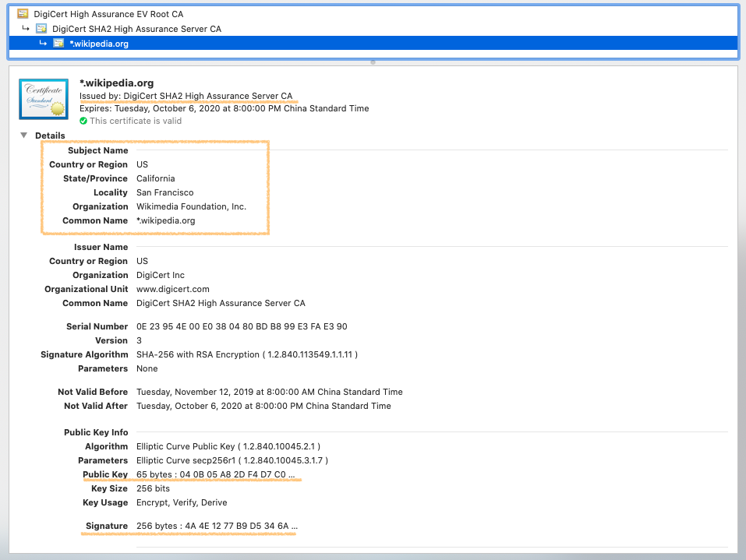746x560 pixels.
Task: Click the Serial Number value 0E 23 95 4E
Action: (x=242, y=326)
